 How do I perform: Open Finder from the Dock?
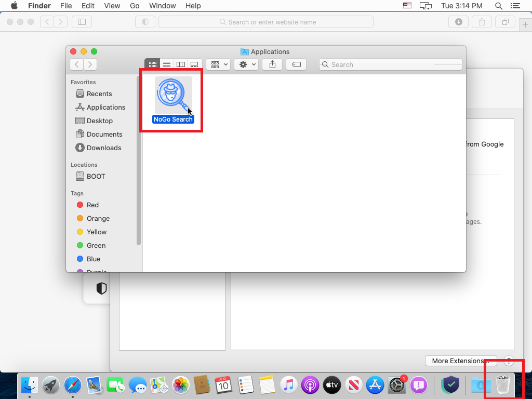(x=30, y=385)
